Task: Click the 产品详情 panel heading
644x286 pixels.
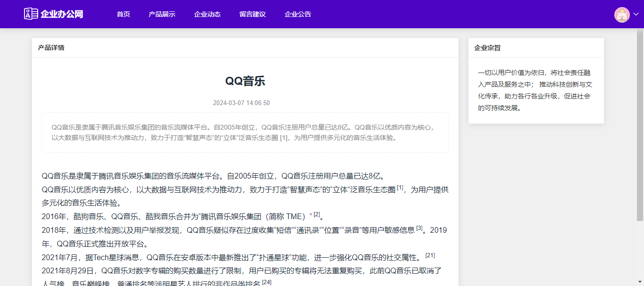Action: tap(51, 48)
